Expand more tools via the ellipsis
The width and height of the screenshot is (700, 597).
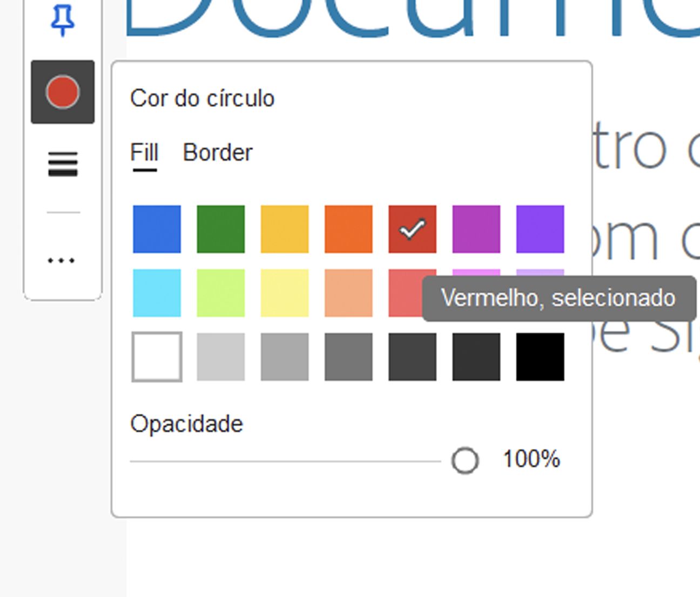(63, 260)
